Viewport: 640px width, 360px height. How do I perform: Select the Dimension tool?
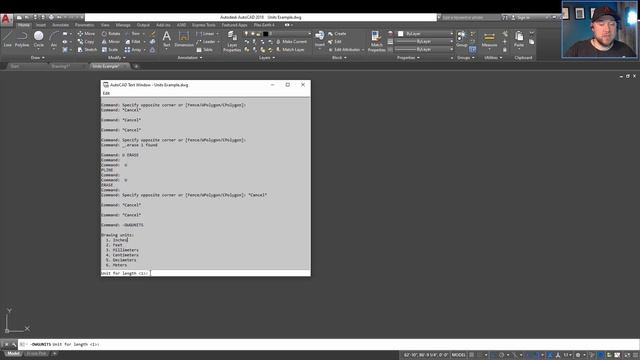click(184, 39)
